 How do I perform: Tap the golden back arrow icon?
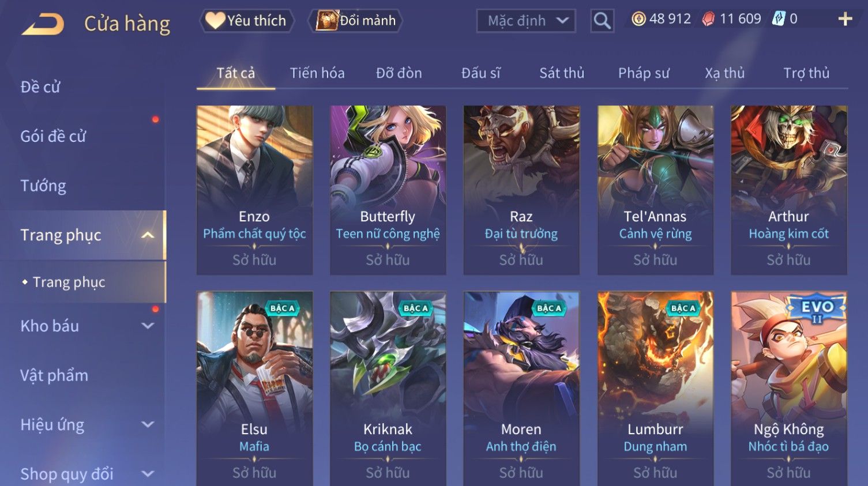(43, 24)
